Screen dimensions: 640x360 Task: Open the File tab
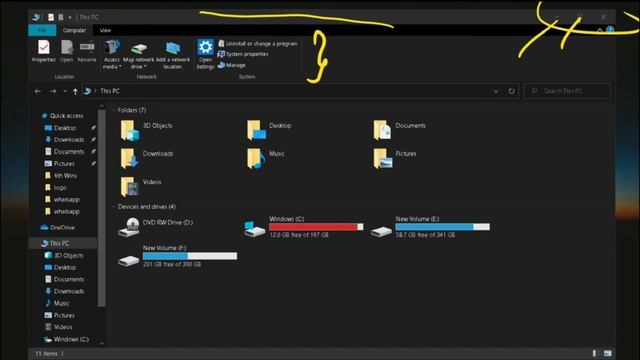tap(42, 30)
